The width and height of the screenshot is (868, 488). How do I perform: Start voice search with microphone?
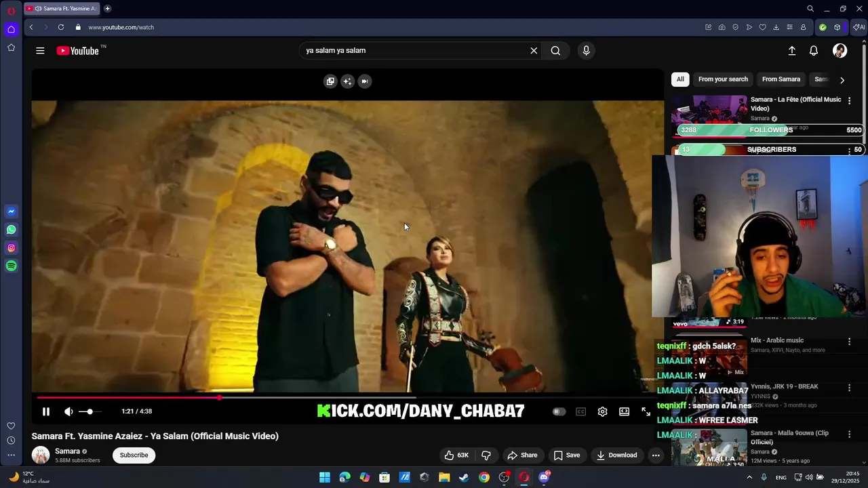pyautogui.click(x=587, y=50)
